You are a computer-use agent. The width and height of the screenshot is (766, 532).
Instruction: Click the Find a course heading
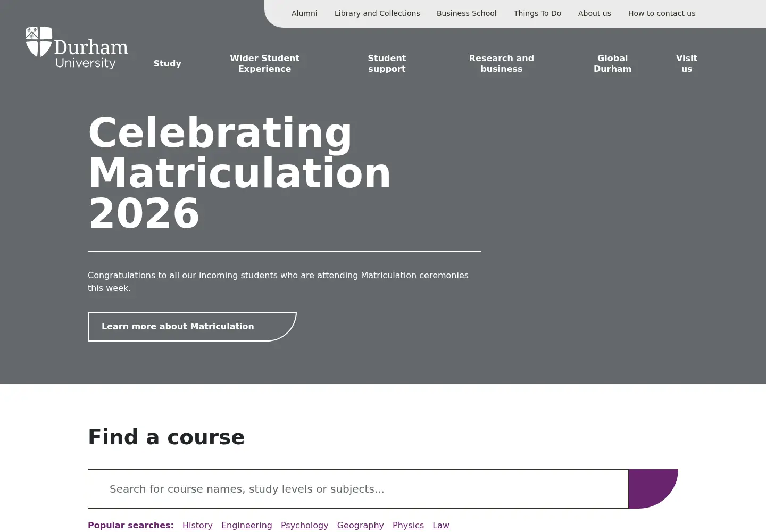(166, 437)
